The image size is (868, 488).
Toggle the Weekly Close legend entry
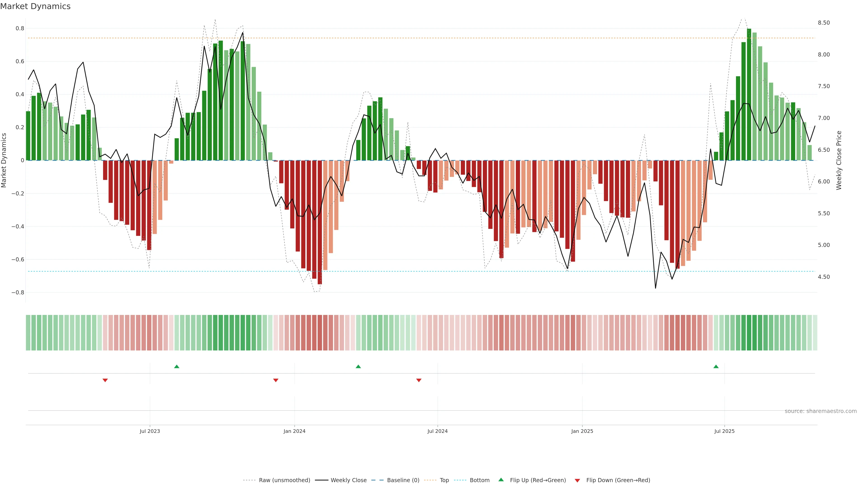[348, 480]
